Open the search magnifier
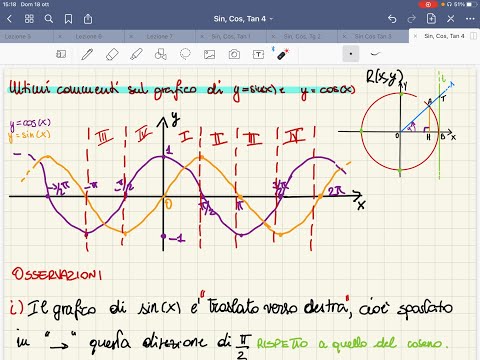Viewport: 480px width, 360px height. coord(49,19)
